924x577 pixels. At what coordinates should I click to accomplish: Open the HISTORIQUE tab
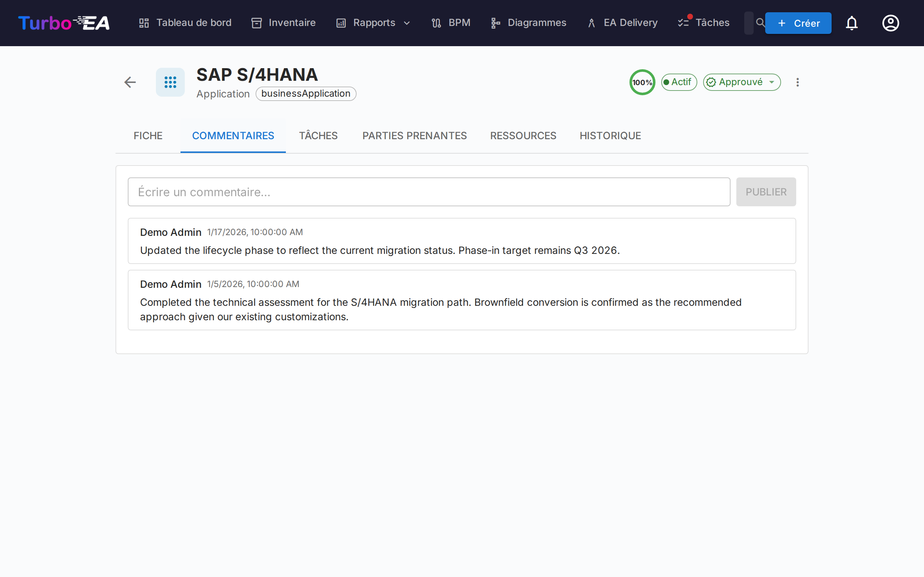pyautogui.click(x=610, y=136)
